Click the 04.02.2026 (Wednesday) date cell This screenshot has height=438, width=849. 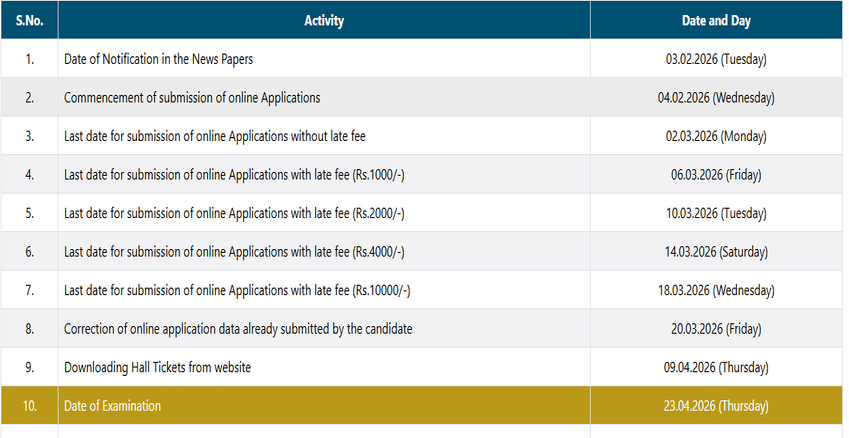pos(715,98)
